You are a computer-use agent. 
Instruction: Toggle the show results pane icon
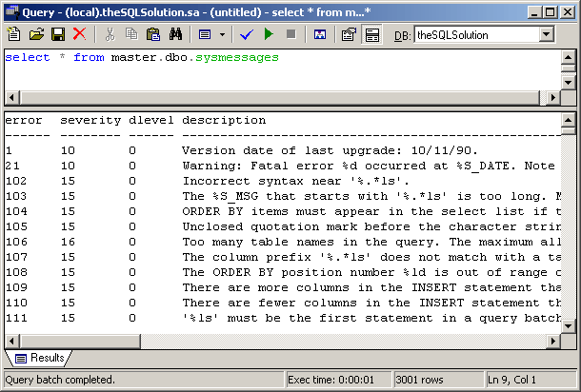[x=371, y=35]
